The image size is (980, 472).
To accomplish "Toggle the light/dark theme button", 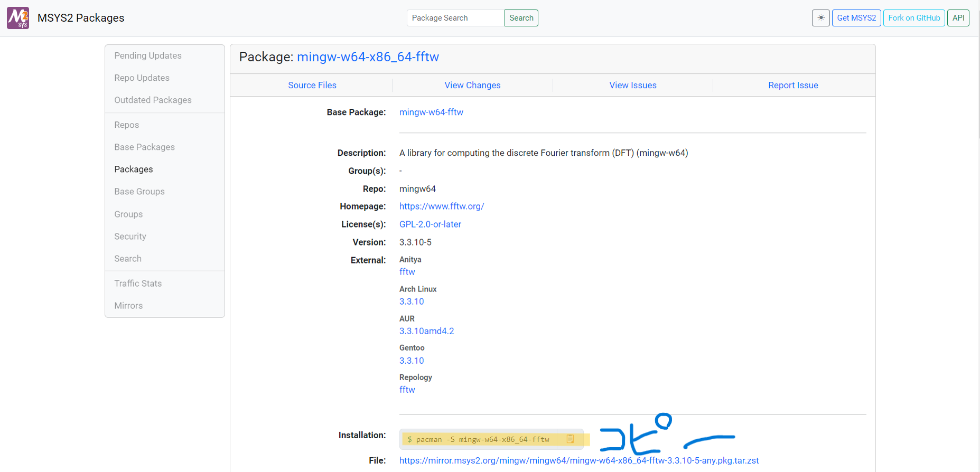I will 820,18.
